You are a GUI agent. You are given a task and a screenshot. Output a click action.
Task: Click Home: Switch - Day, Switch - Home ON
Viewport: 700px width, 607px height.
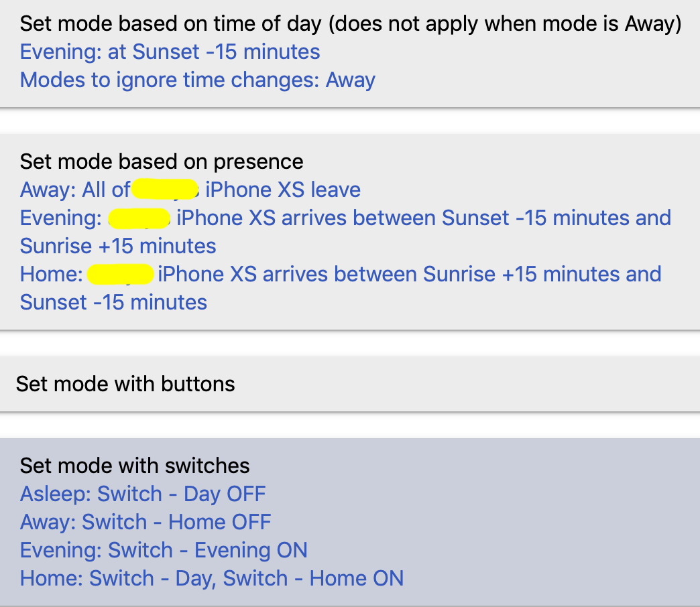click(212, 578)
